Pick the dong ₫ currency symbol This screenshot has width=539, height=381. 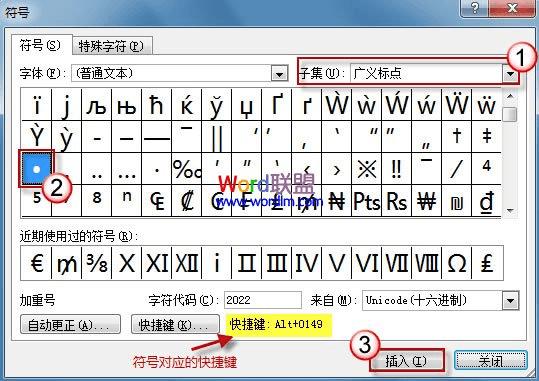point(486,200)
